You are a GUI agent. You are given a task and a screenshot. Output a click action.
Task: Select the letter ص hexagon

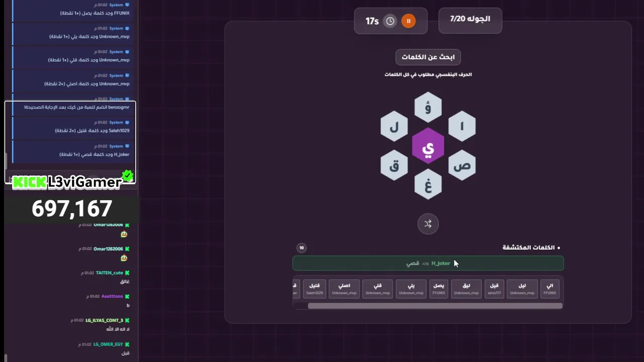(462, 165)
